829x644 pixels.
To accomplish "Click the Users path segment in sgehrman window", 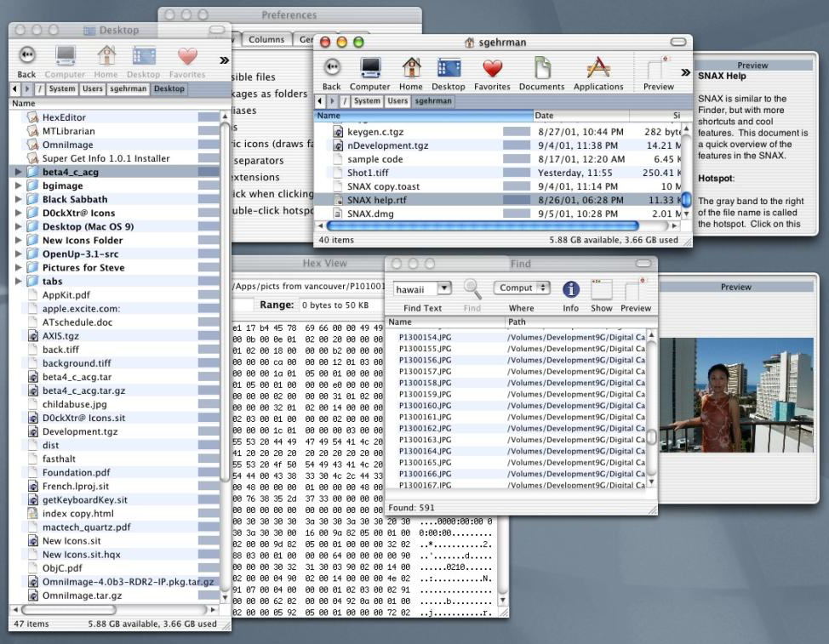I will 397,101.
